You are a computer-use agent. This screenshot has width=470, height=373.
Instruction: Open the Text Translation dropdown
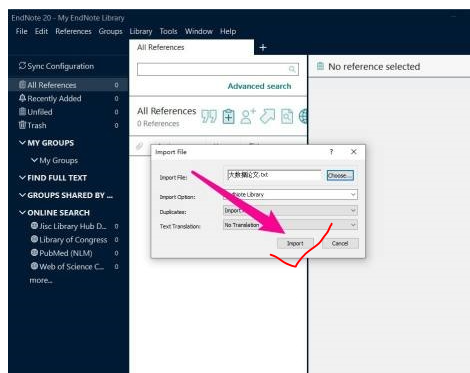pos(290,225)
